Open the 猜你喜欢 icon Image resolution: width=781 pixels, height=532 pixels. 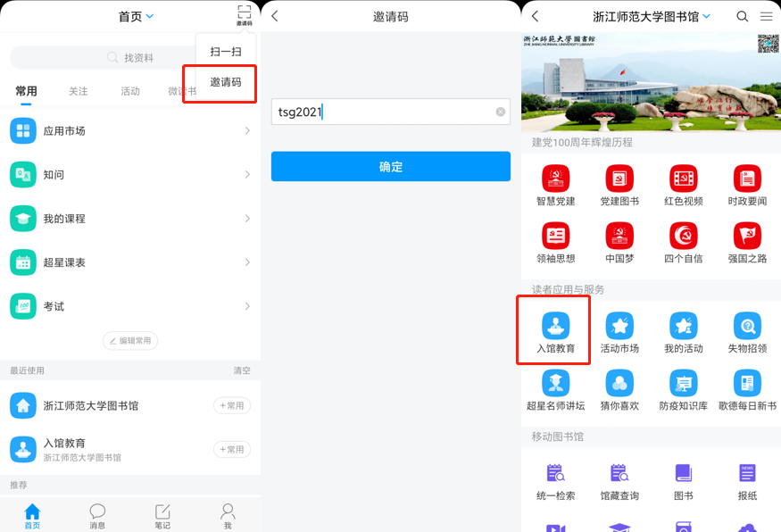[619, 383]
